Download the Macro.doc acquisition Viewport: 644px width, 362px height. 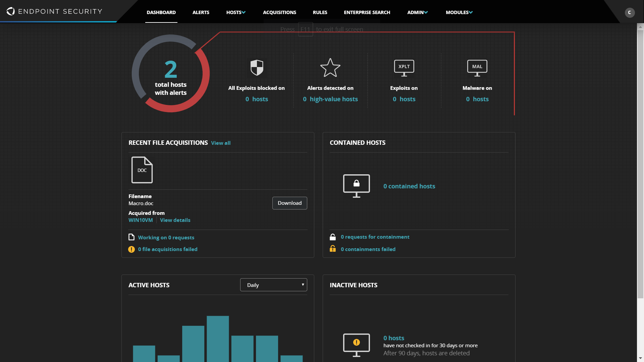coord(289,203)
